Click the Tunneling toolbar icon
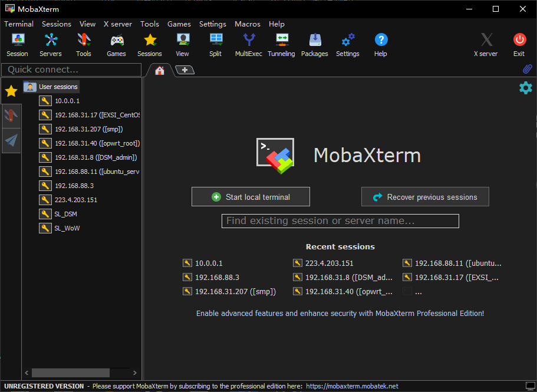 [x=281, y=45]
